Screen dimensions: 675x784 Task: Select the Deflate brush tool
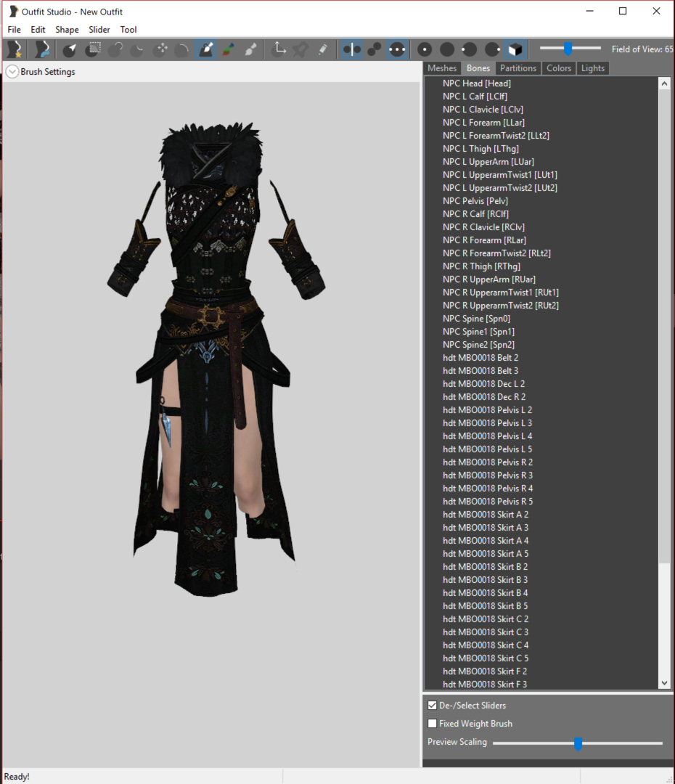[137, 49]
